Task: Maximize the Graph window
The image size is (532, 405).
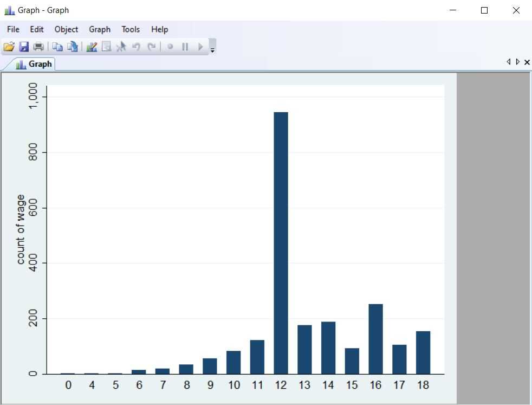Action: [484, 10]
